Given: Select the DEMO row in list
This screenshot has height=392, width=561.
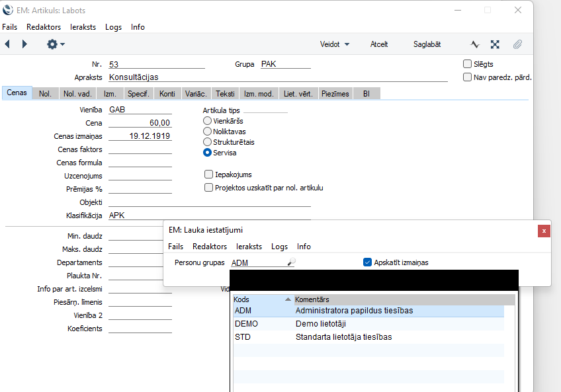Looking at the screenshot, I should click(x=246, y=324).
